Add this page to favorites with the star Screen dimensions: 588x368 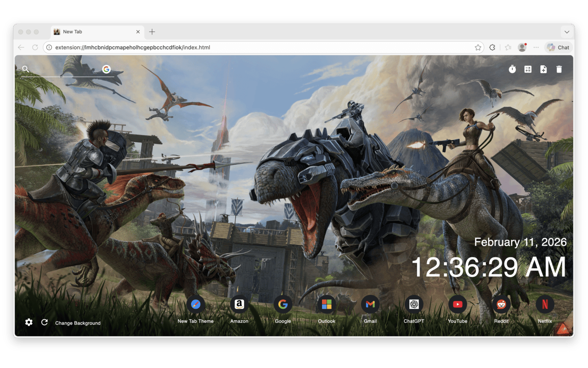(478, 47)
